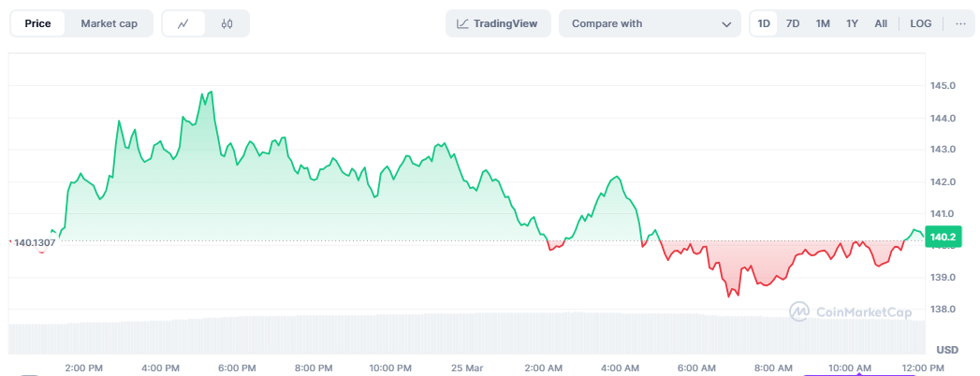Select the 1M time range
Viewport: 980px width, 376px height.
click(x=823, y=23)
